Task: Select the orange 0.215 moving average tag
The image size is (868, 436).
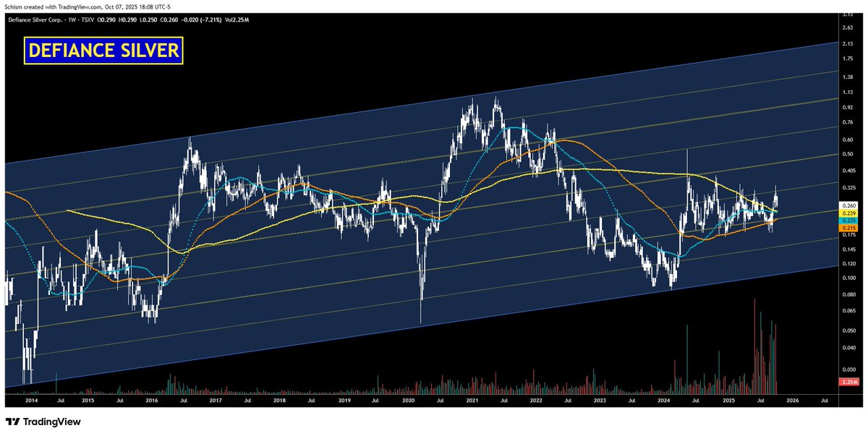Action: 849,228
